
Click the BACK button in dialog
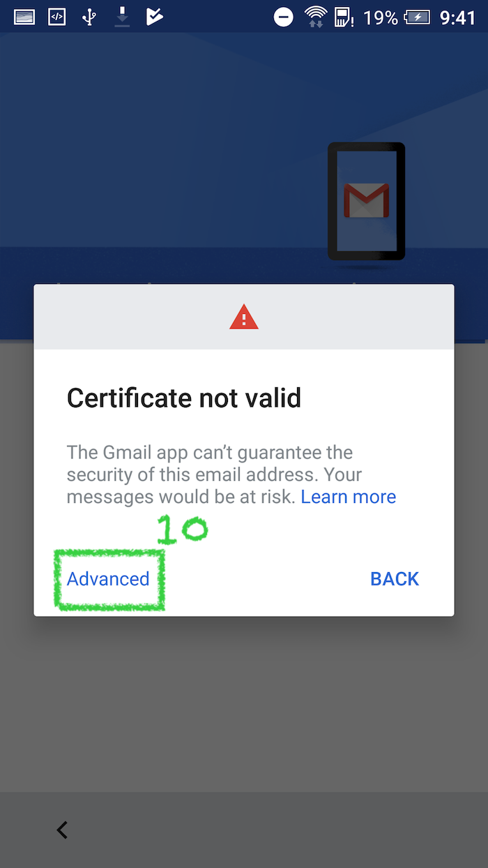point(395,578)
